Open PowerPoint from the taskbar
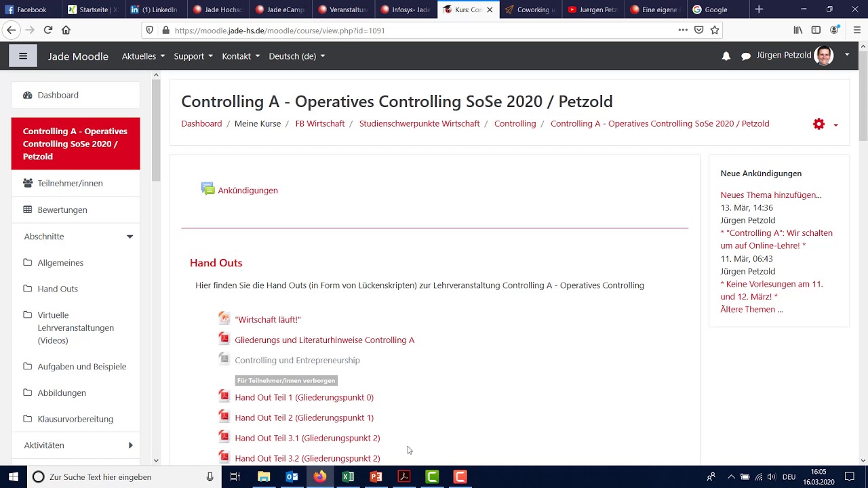Screen dimensions: 868x488 [376, 476]
